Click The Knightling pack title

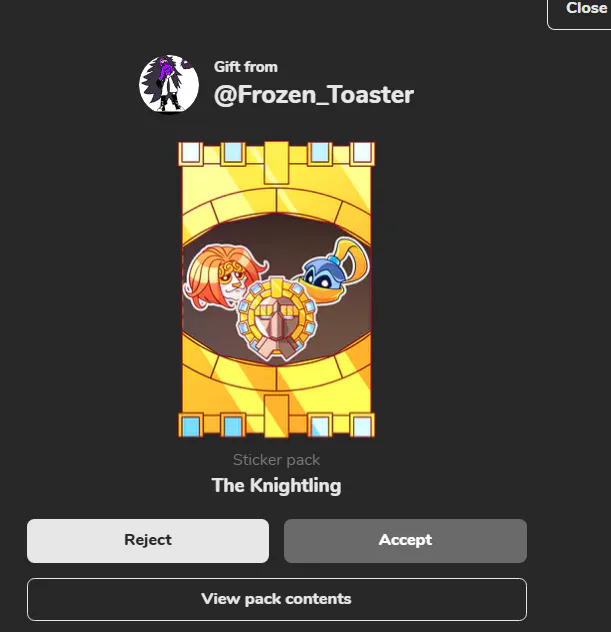point(276,485)
